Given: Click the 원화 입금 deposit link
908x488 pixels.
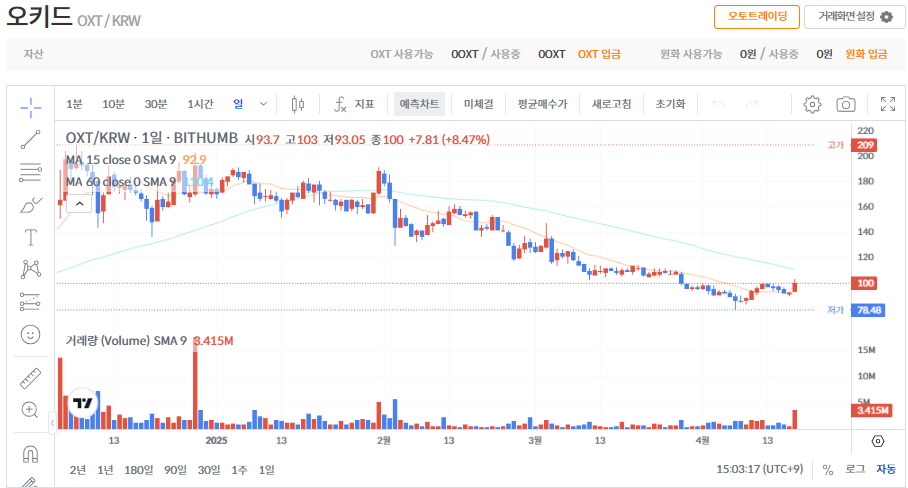Looking at the screenshot, I should point(866,54).
